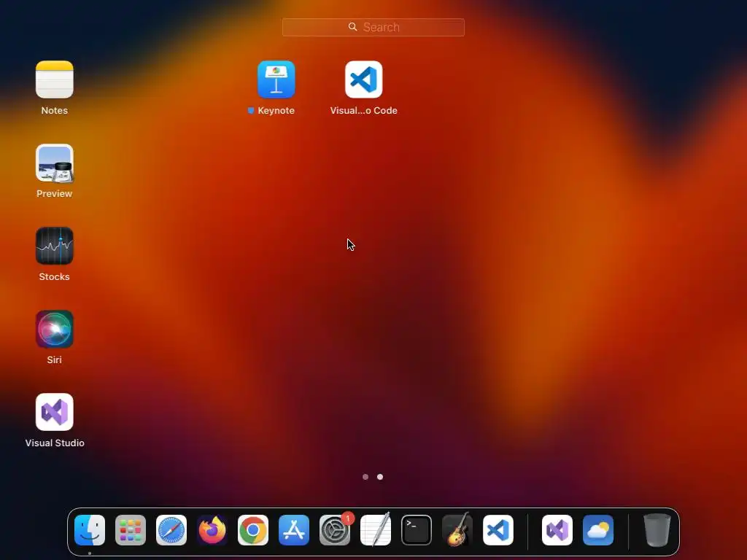Open purple Visual Studio icon in Dock
747x560 pixels.
click(557, 530)
